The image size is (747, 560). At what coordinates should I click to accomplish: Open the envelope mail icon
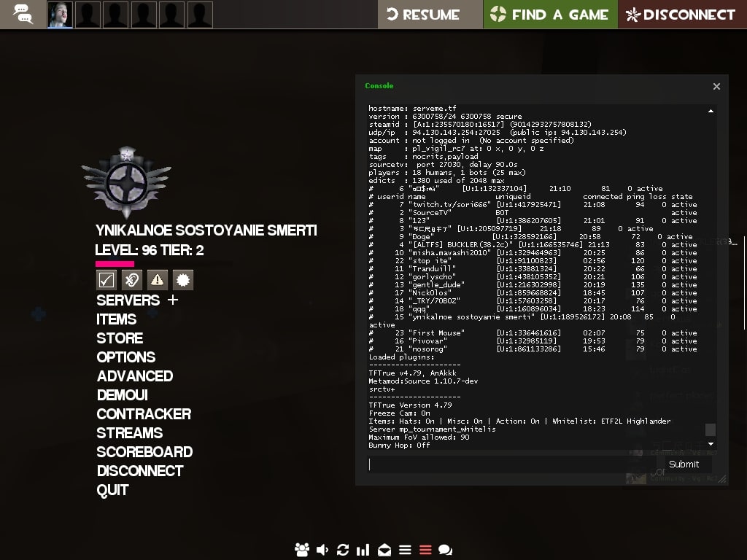pos(384,550)
